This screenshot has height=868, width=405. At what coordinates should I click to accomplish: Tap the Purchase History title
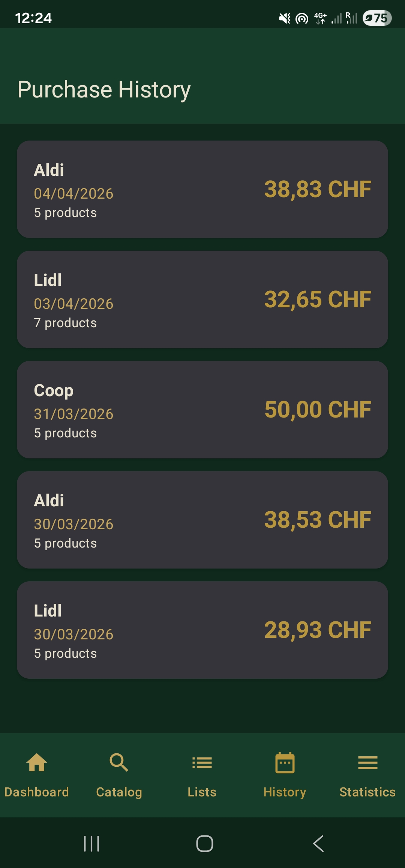104,90
